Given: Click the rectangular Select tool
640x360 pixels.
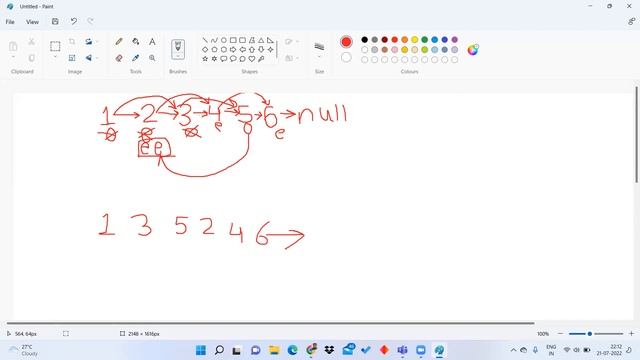Looking at the screenshot, I should coord(55,46).
